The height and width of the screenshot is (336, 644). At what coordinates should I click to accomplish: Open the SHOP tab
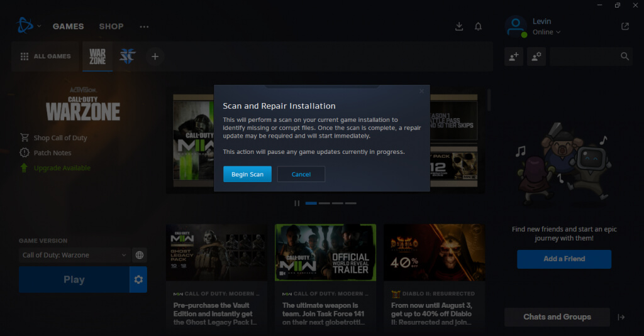111,26
